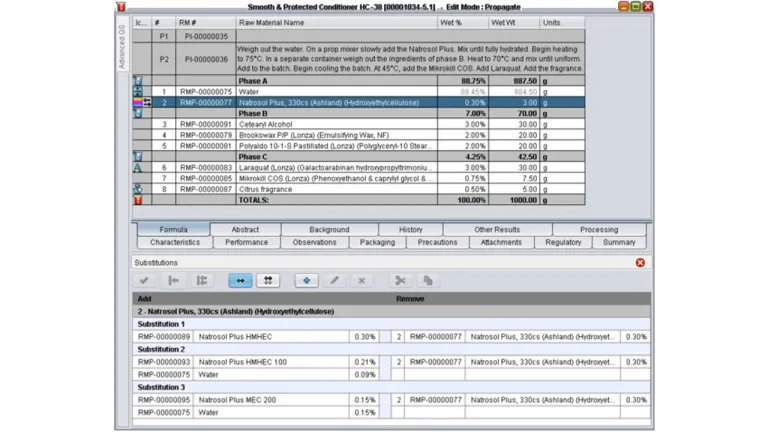Click the four-dots button in Substitutions toolbar
This screenshot has height=432, width=768.
tap(268, 281)
